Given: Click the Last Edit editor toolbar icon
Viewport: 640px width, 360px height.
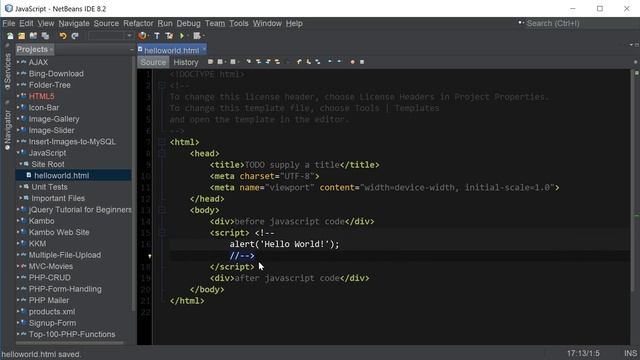Looking at the screenshot, I should tap(211, 62).
